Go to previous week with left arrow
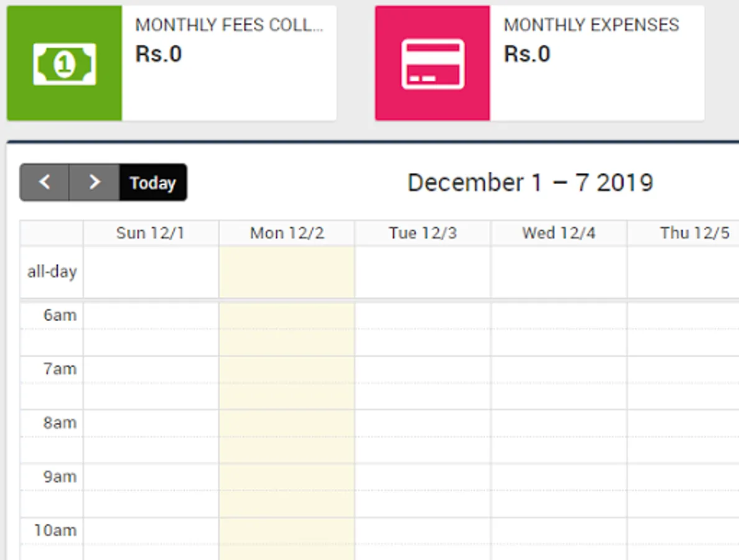This screenshot has width=739, height=560. [44, 182]
